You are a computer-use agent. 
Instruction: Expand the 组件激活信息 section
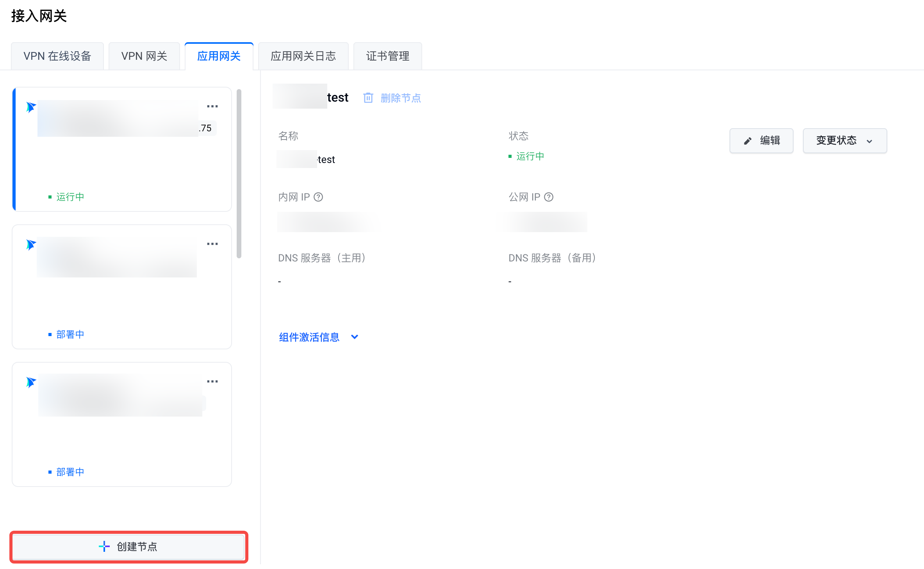309,337
